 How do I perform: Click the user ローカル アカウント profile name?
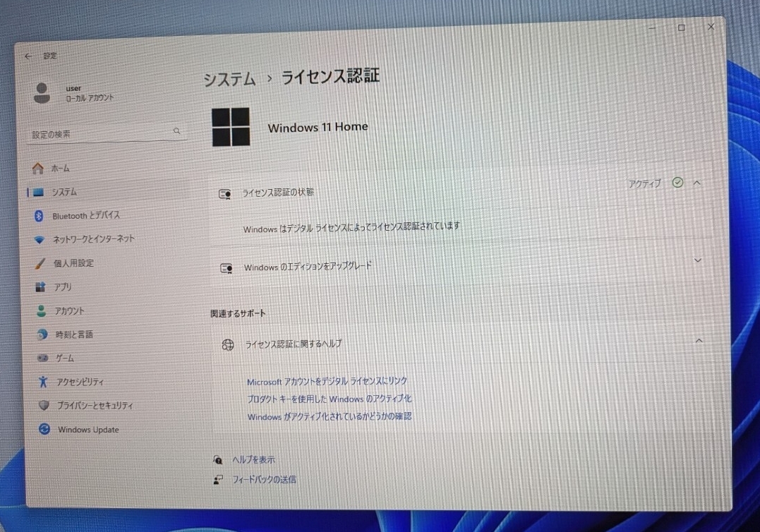tap(90, 93)
